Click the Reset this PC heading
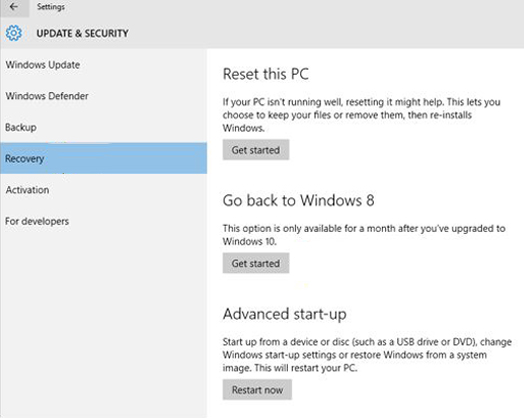Image resolution: width=524 pixels, height=418 pixels. click(266, 74)
